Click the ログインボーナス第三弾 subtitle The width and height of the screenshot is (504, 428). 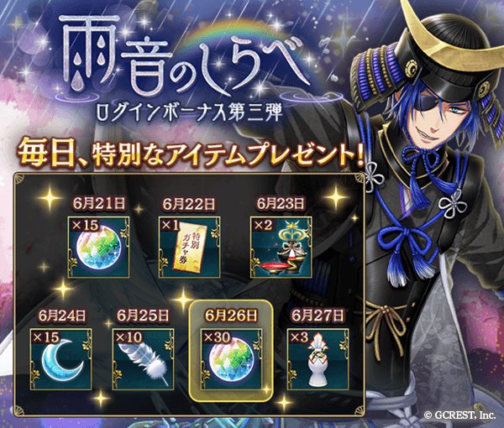click(x=191, y=113)
